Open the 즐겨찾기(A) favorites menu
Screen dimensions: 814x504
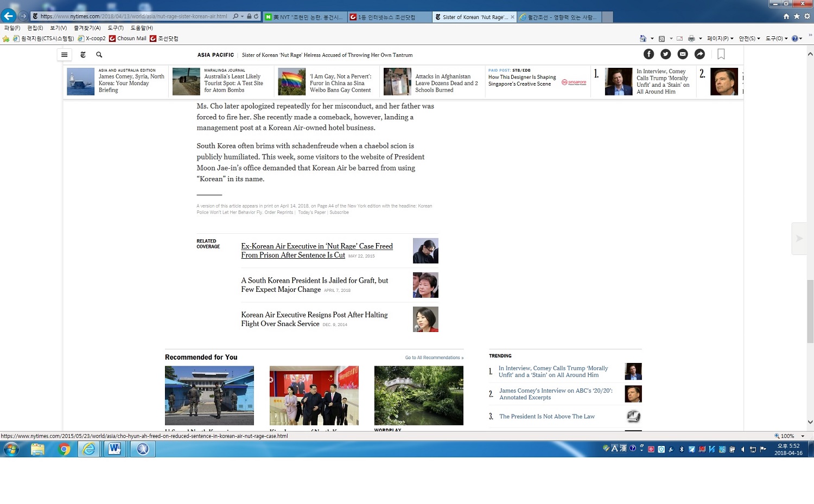pos(87,28)
